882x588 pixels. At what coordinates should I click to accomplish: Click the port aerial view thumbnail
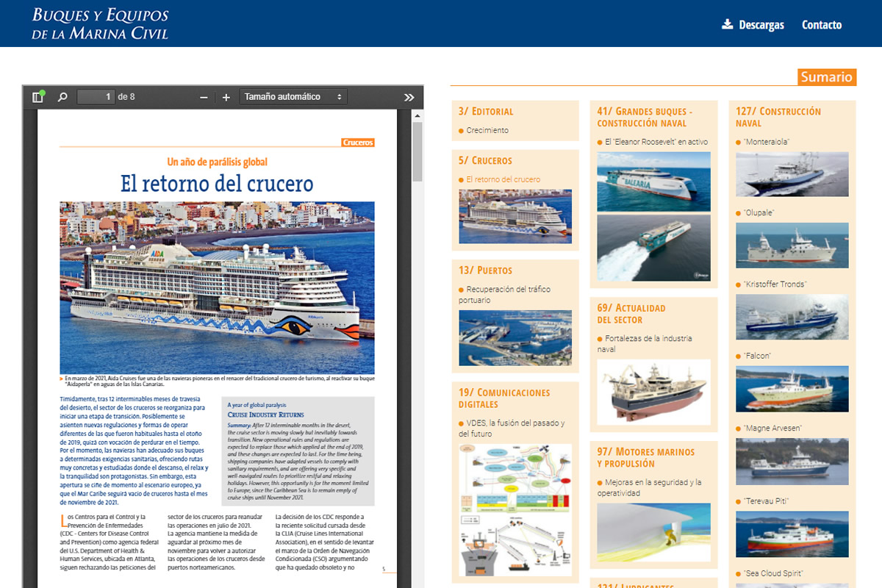[x=515, y=337]
